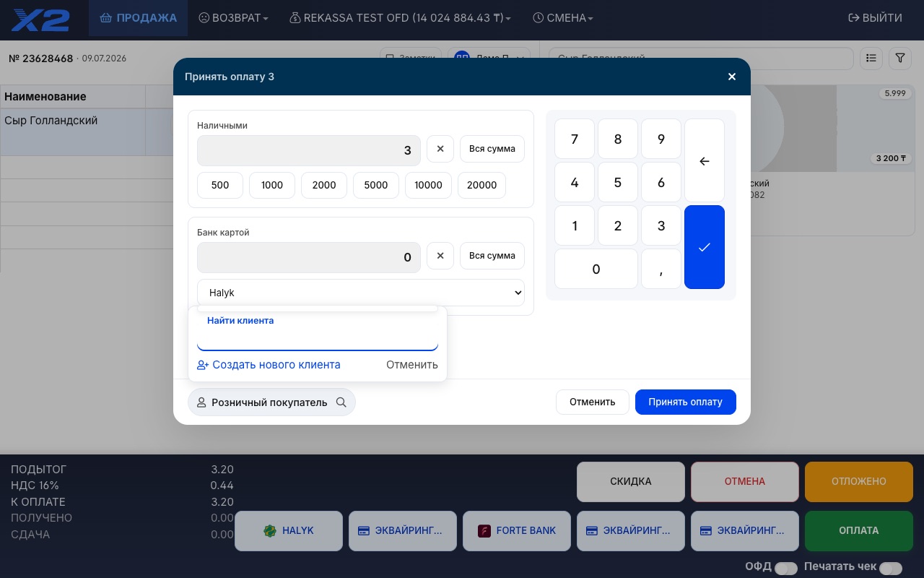Click ВЫЙТИ to log out

pyautogui.click(x=875, y=18)
